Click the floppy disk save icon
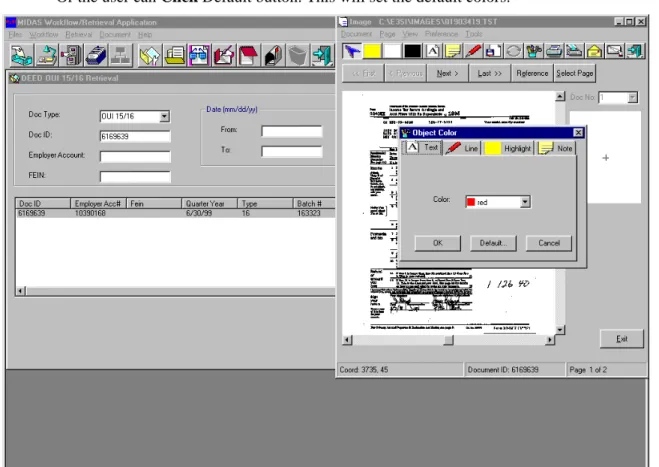 tap(493, 51)
